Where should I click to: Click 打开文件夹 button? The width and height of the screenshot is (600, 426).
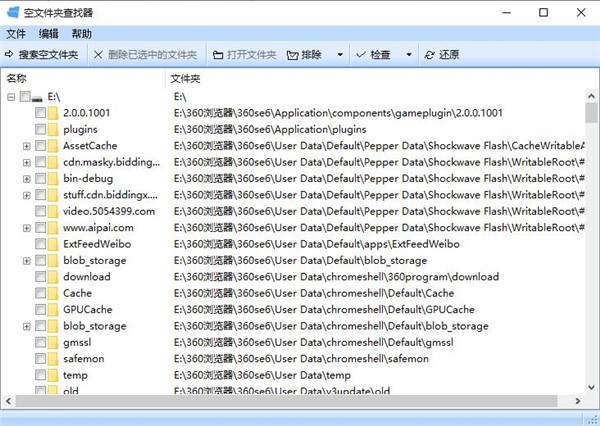point(245,55)
